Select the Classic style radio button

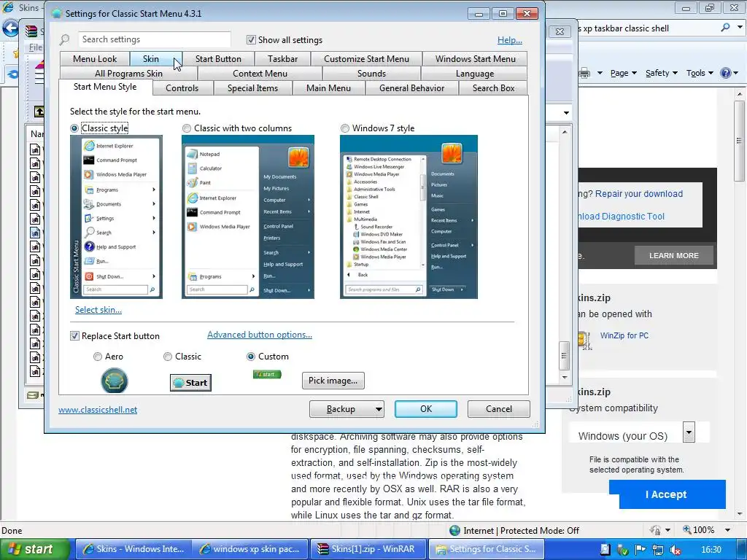[74, 128]
